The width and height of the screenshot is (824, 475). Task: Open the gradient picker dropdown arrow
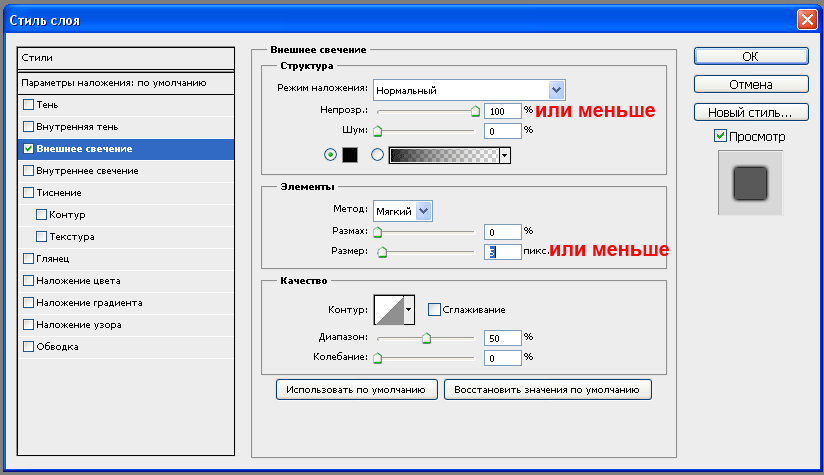(x=505, y=155)
